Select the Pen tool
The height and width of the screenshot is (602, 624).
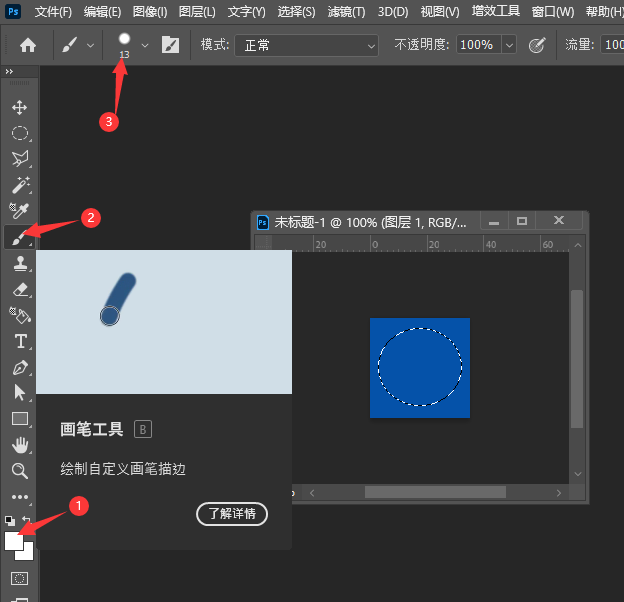[x=20, y=368]
